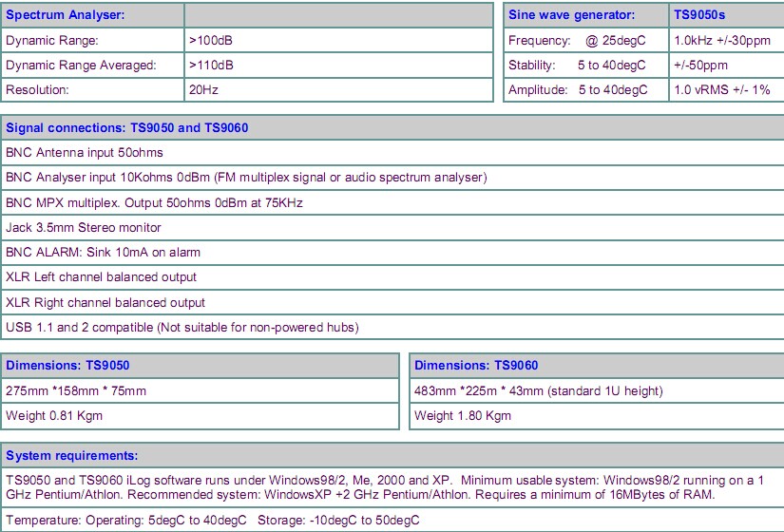Image resolution: width=784 pixels, height=532 pixels.
Task: Click the System requirements header
Action: point(72,455)
